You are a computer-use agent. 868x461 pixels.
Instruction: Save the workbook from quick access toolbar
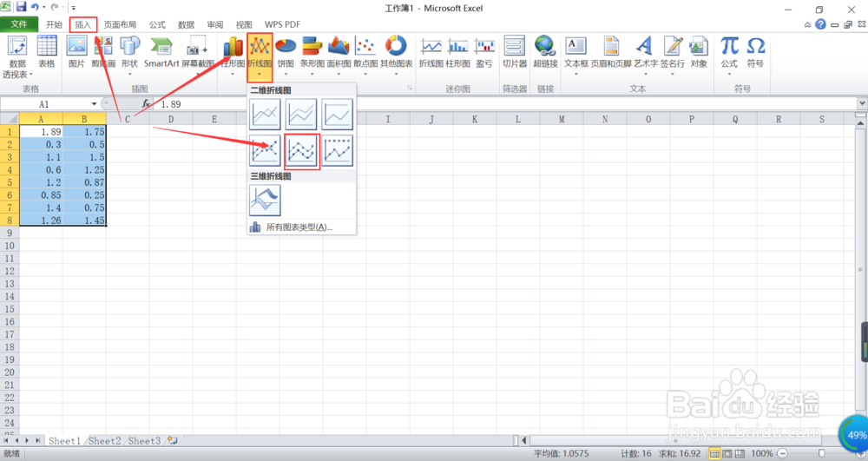pyautogui.click(x=21, y=7)
